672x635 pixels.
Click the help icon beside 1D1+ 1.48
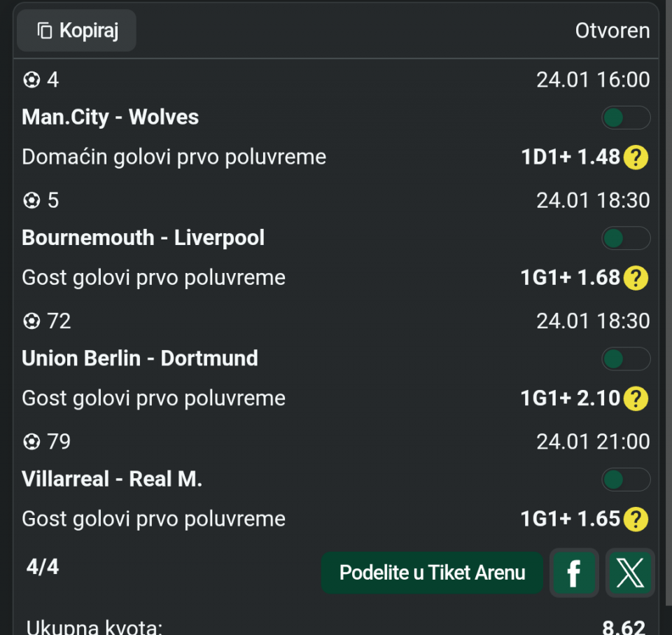point(636,157)
